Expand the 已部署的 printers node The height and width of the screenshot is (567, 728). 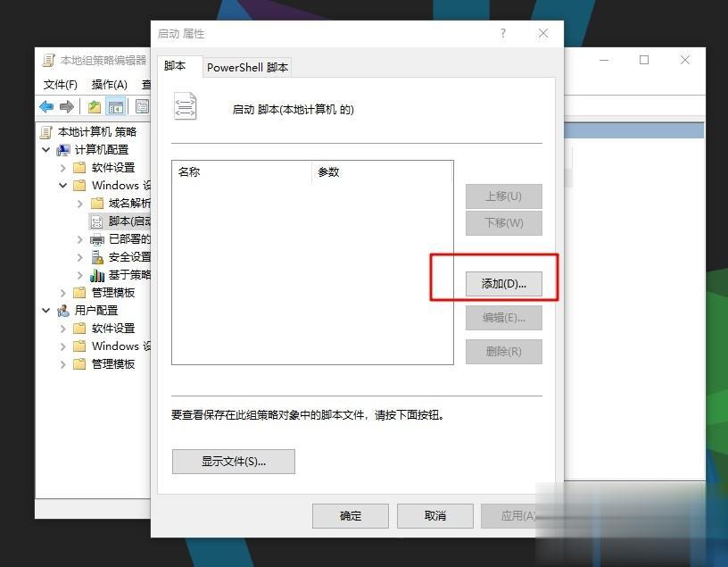tap(80, 239)
